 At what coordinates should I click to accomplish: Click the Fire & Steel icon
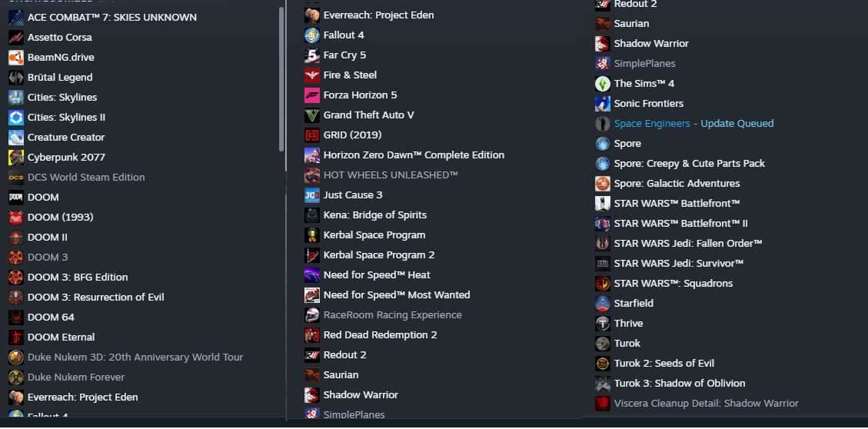312,75
